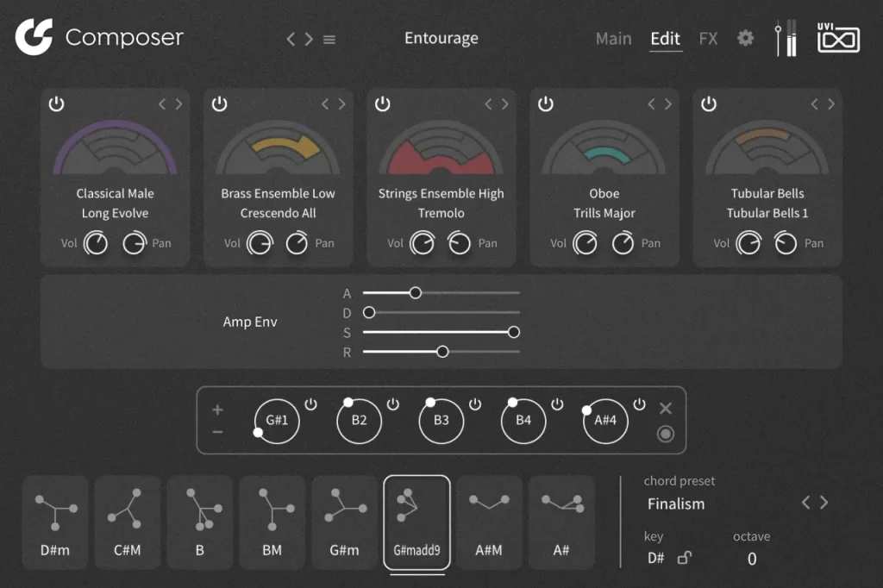Select the G#m chord pad
883x588 pixels.
tap(344, 522)
